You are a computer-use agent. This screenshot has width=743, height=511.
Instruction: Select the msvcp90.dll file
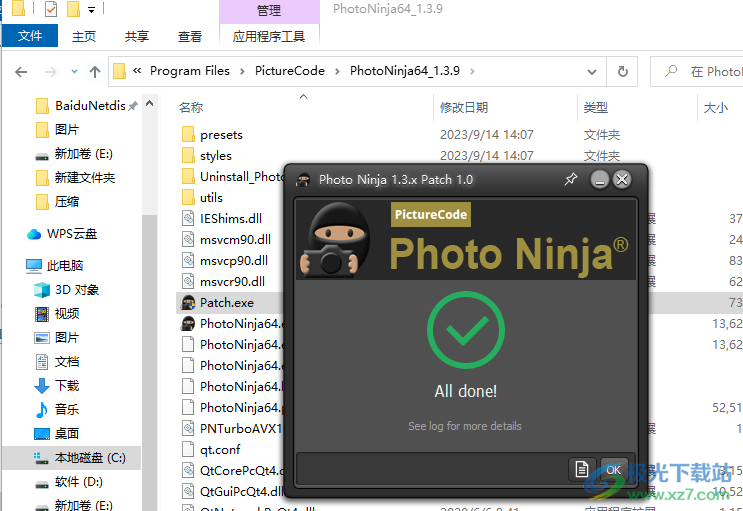[234, 260]
